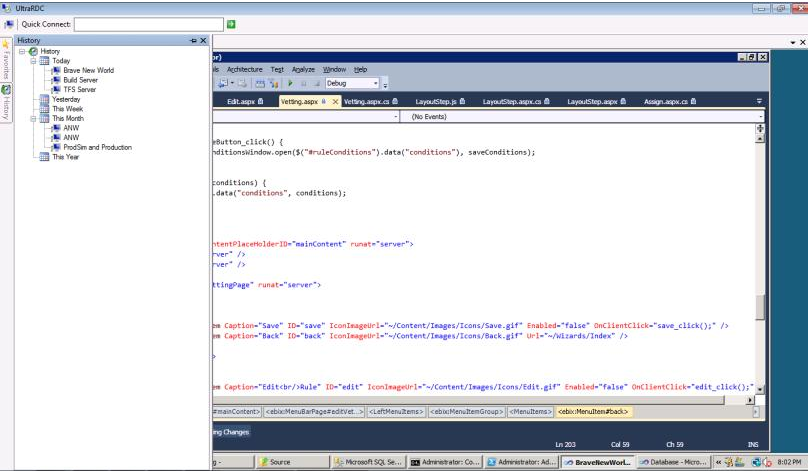
Task: Open Administrator: Co... command prompt taskbar item
Action: (x=445, y=462)
